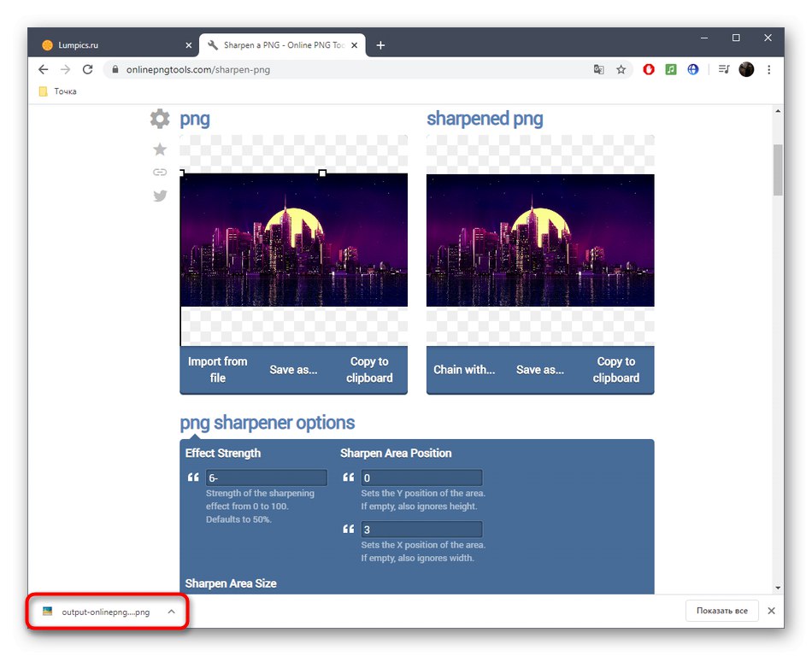Click the green music extension icon
The image size is (812, 656).
(x=671, y=69)
